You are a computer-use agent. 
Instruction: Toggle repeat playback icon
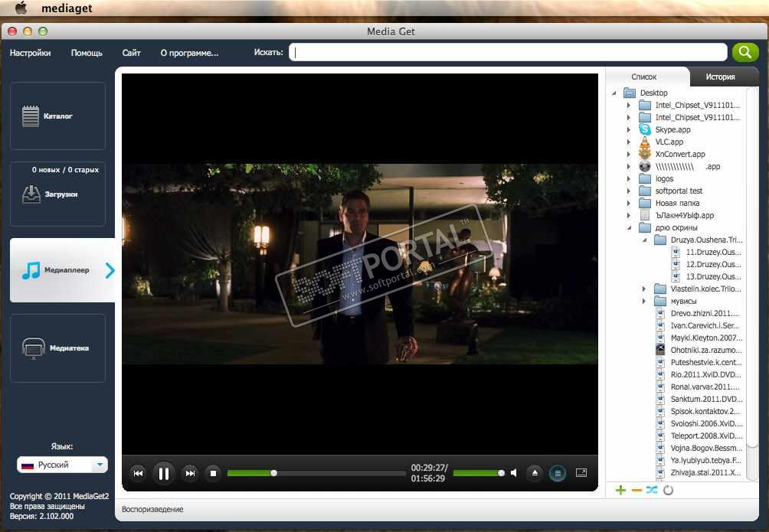pyautogui.click(x=668, y=490)
